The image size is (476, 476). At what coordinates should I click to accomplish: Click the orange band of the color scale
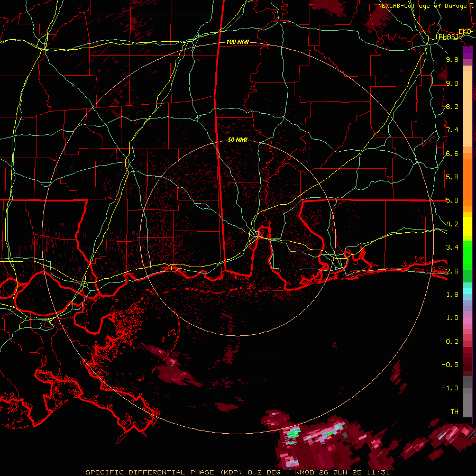tap(467, 183)
